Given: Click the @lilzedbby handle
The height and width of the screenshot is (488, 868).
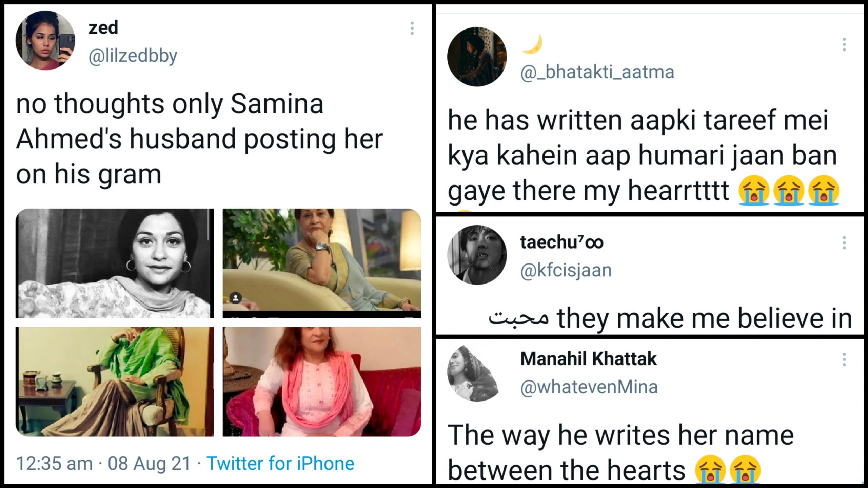Looking at the screenshot, I should 133,56.
